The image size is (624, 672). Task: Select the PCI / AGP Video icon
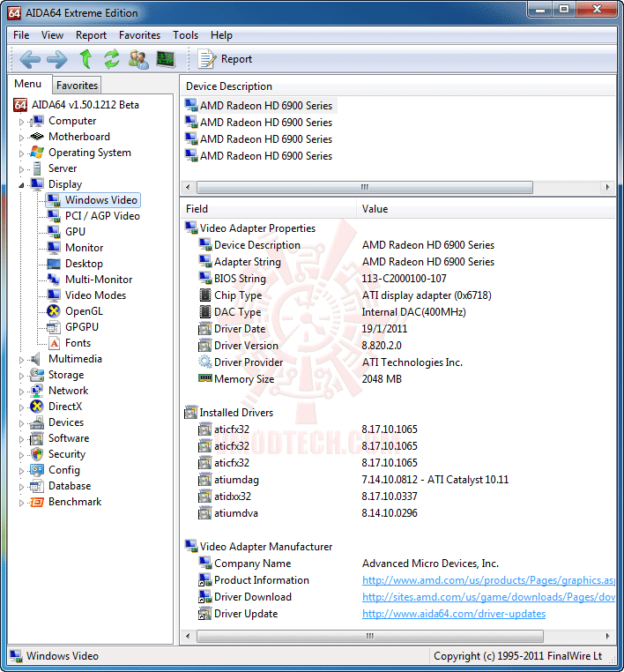[54, 216]
